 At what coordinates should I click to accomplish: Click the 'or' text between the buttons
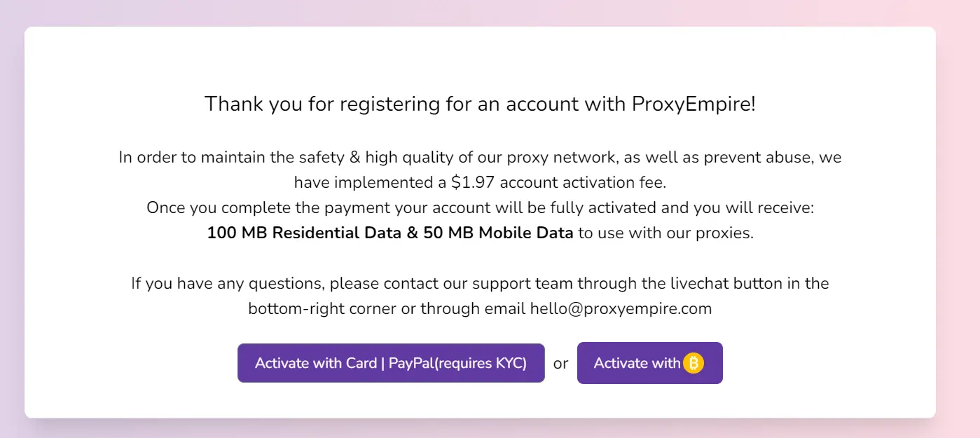(x=560, y=364)
